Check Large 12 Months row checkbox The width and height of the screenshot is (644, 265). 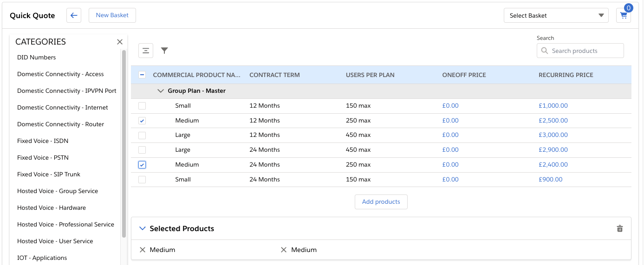pyautogui.click(x=142, y=135)
